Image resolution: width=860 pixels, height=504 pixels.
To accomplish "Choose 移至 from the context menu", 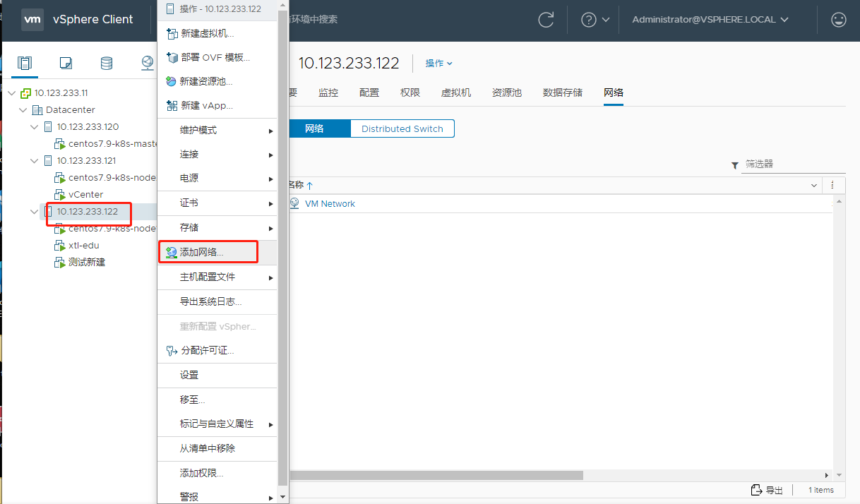I will click(x=217, y=400).
